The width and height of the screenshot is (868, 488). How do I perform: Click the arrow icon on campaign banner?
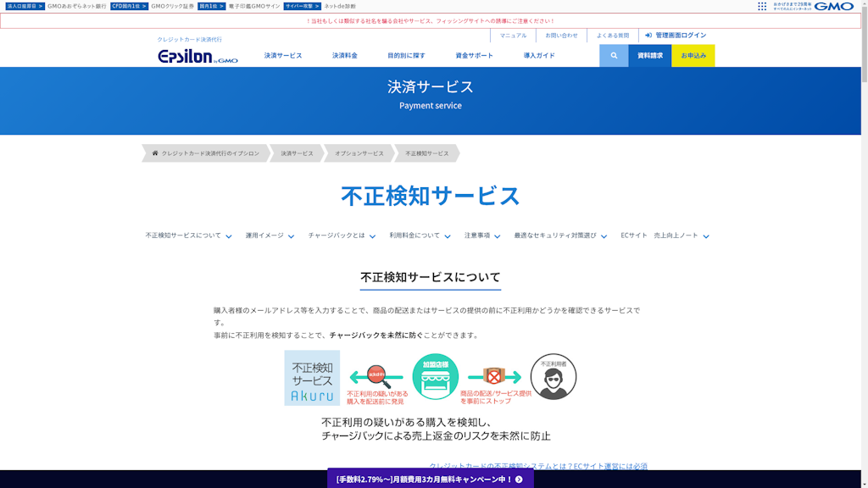(x=519, y=480)
